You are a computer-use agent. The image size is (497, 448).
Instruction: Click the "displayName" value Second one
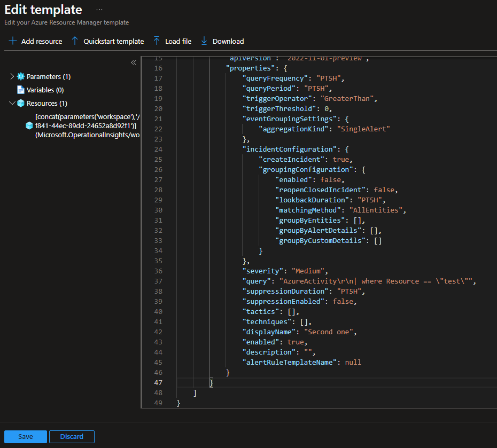click(x=330, y=332)
